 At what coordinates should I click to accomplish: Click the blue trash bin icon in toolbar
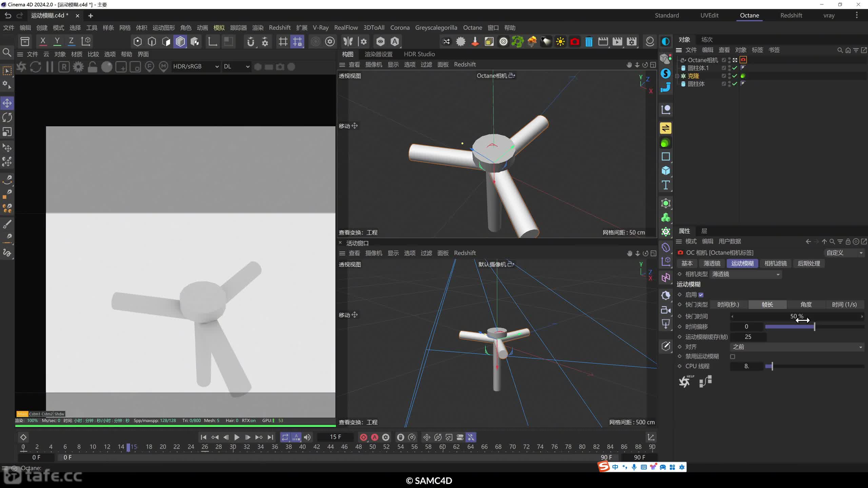point(589,42)
